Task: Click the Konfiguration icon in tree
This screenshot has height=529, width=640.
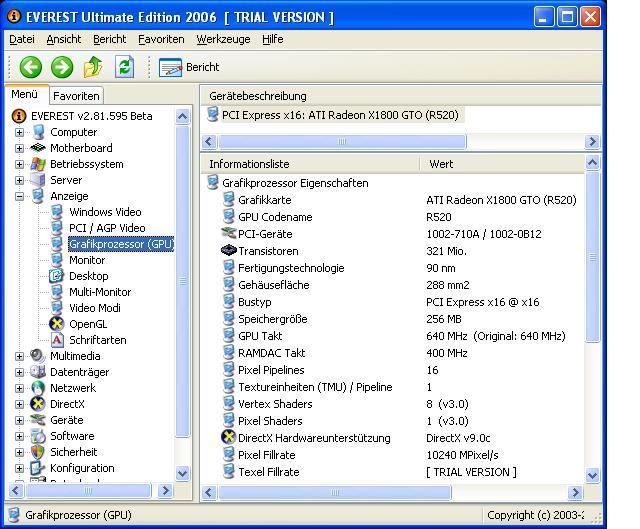Action: point(38,468)
